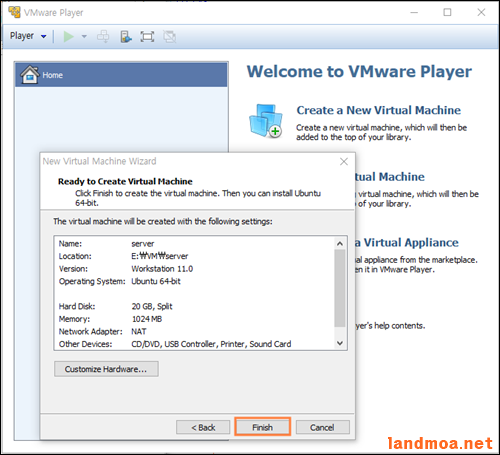Select the Home item in the library
The width and height of the screenshot is (500, 455).
click(x=121, y=75)
